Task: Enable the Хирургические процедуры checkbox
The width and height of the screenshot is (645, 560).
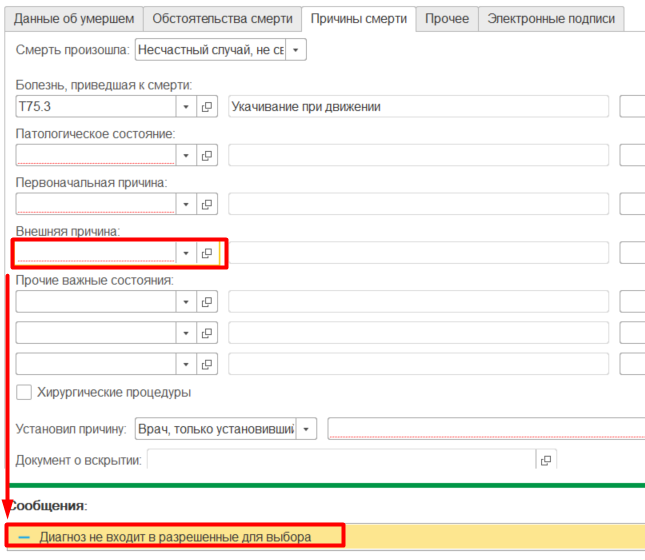Action: [25, 393]
